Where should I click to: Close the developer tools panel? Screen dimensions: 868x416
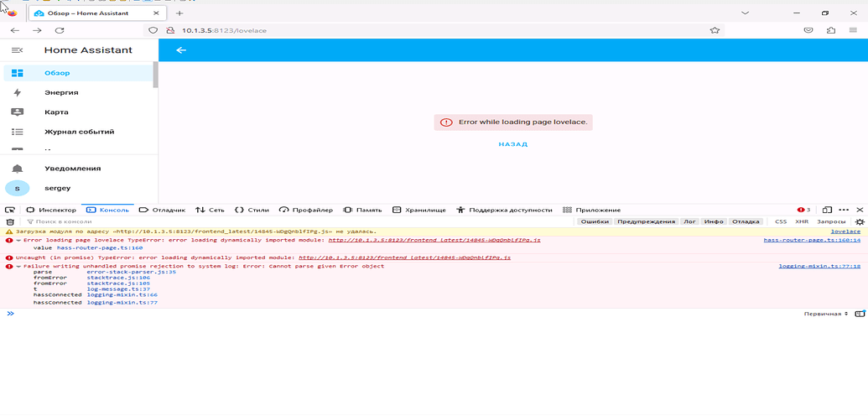click(860, 210)
